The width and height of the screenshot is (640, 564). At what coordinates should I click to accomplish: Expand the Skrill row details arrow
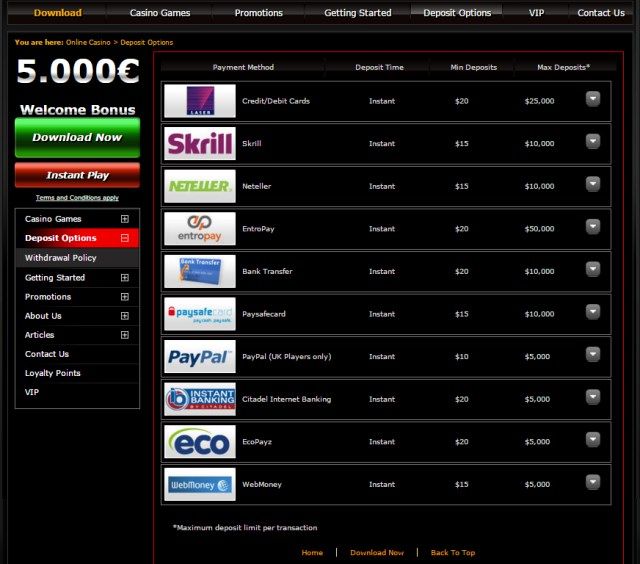593,141
